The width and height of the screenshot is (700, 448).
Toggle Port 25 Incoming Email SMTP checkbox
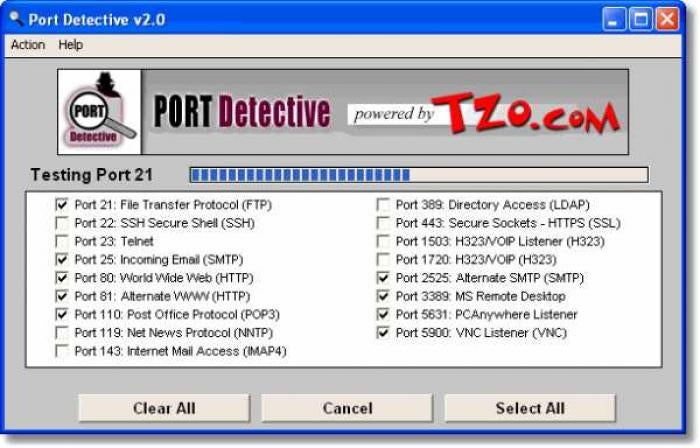(62, 260)
